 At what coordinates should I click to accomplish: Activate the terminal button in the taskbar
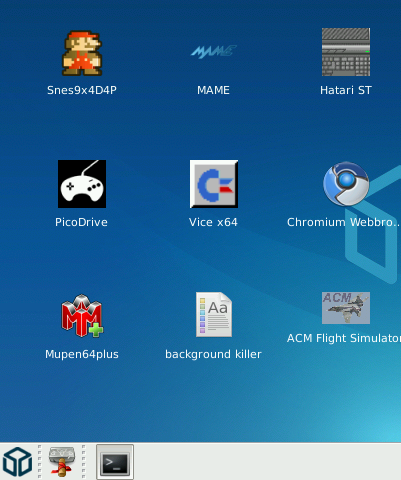(115, 462)
